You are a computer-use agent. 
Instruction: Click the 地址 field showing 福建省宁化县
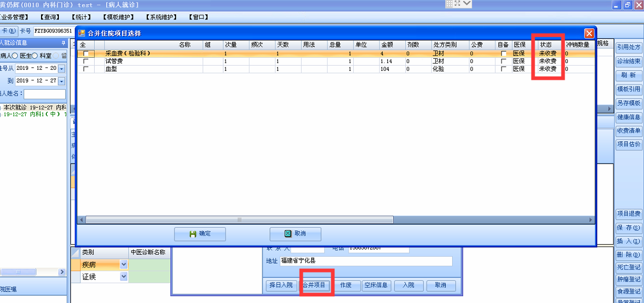point(365,261)
